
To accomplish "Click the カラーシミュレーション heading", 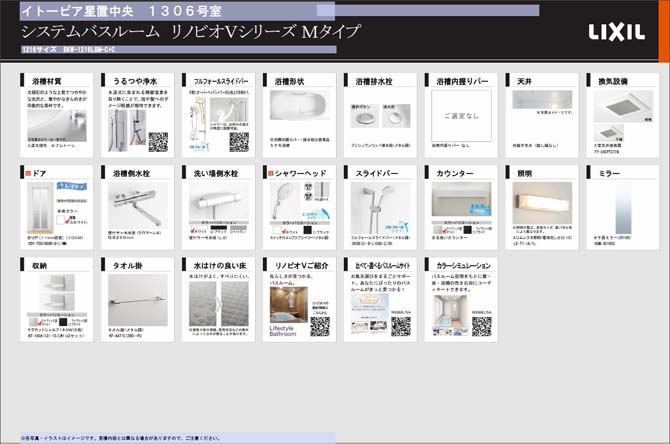I will coord(463,265).
